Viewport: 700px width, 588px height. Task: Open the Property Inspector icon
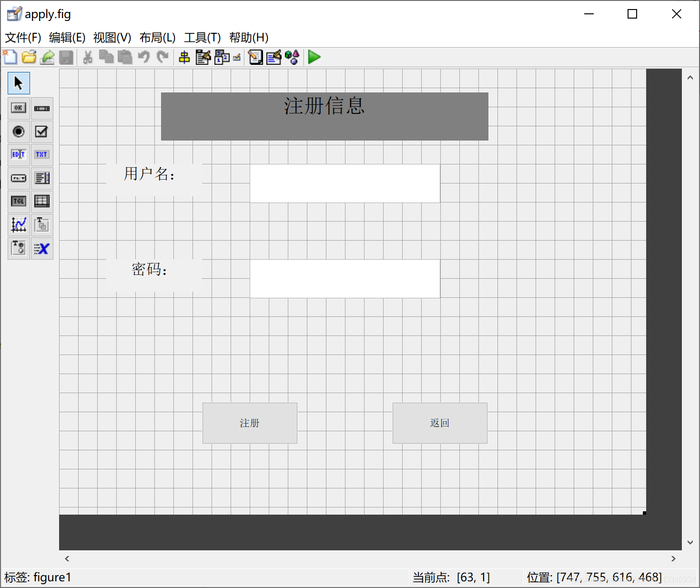pyautogui.click(x=274, y=57)
